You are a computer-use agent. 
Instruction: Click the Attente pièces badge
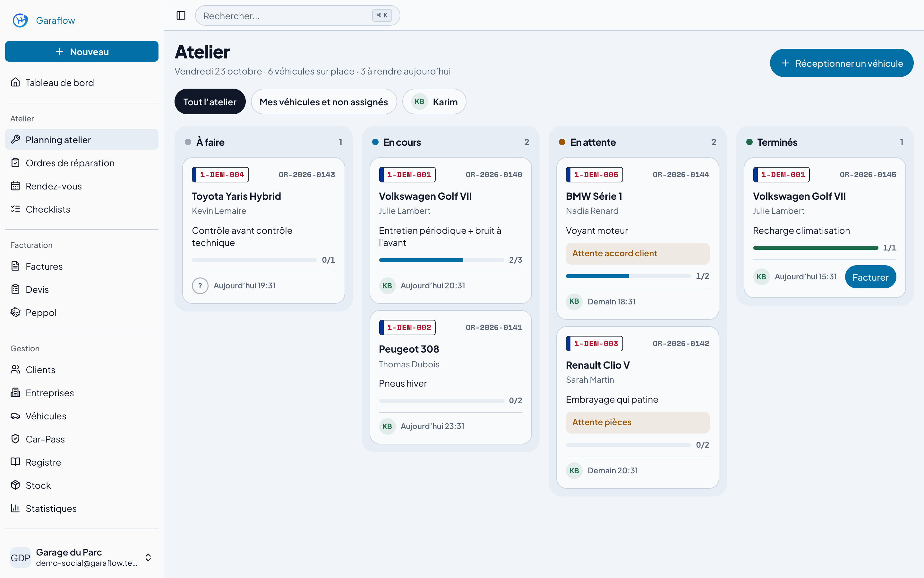637,422
